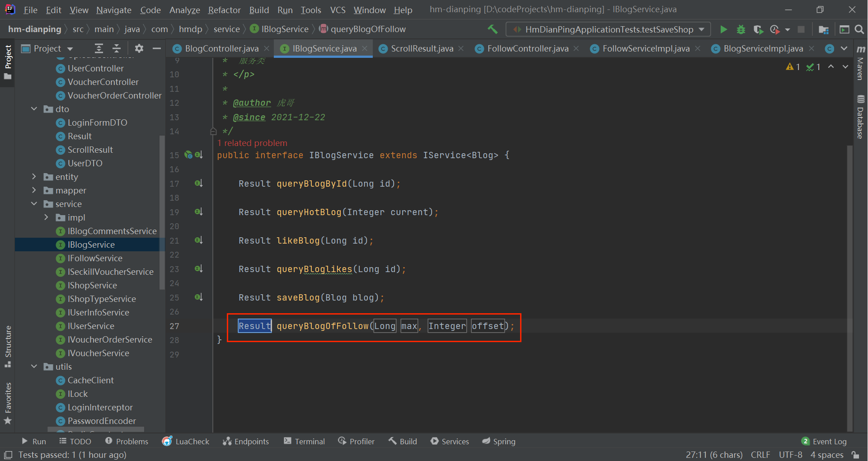The image size is (868, 461).
Task: Switch to FollowServiceImpl.java tab
Action: tap(646, 48)
